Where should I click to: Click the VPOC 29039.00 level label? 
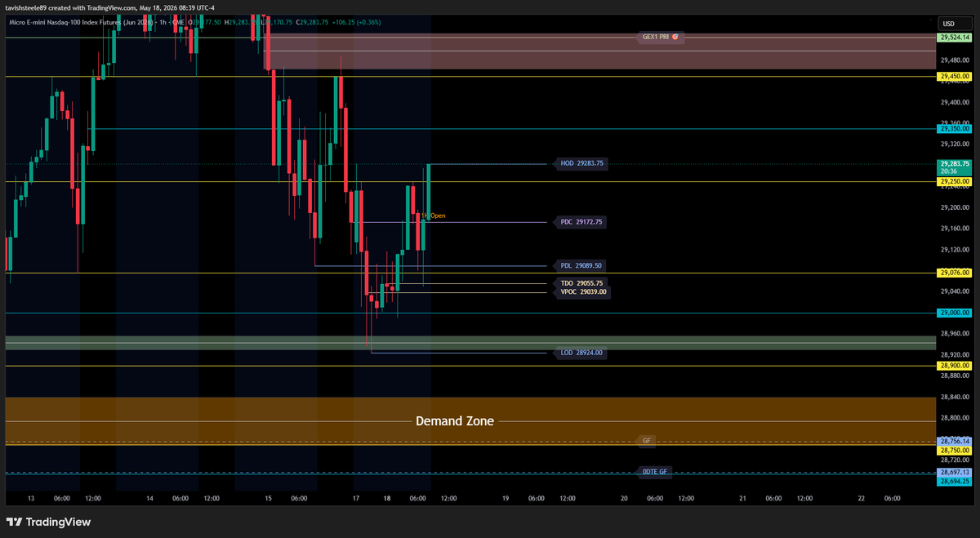click(583, 291)
